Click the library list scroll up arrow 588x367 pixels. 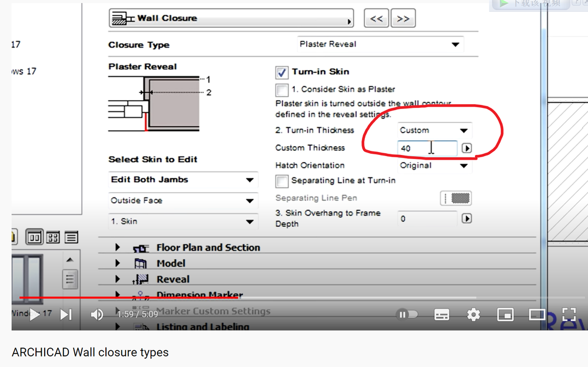(70, 260)
